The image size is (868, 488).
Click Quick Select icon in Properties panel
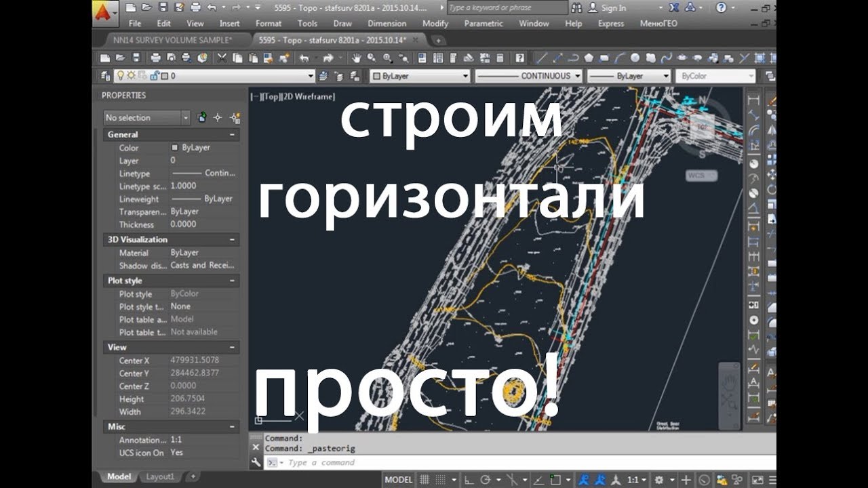tap(235, 117)
